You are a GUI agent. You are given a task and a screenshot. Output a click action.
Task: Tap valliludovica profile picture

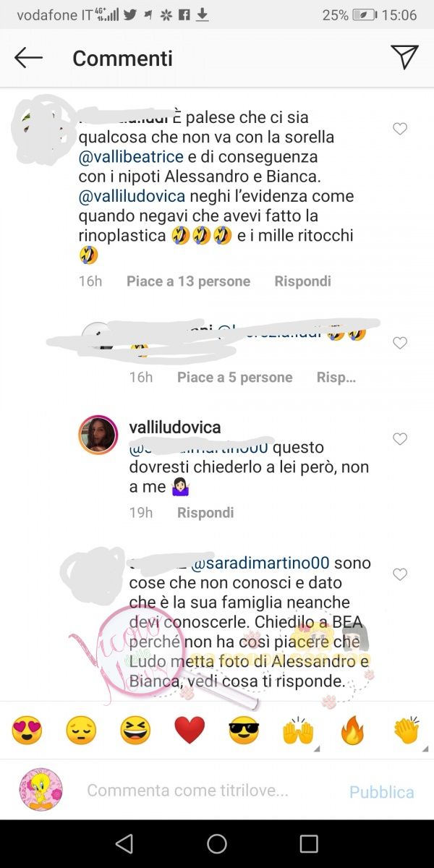tap(98, 435)
